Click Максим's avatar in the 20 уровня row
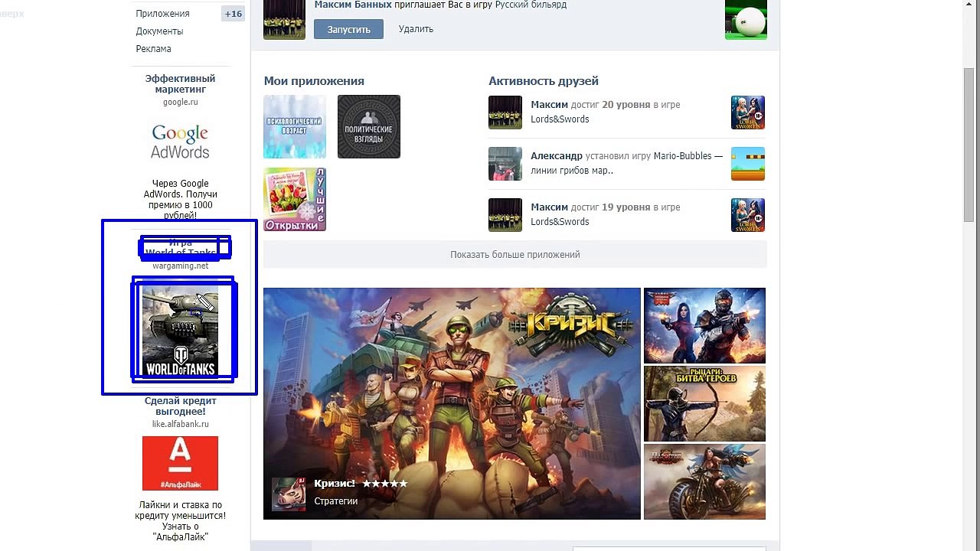 pos(505,112)
